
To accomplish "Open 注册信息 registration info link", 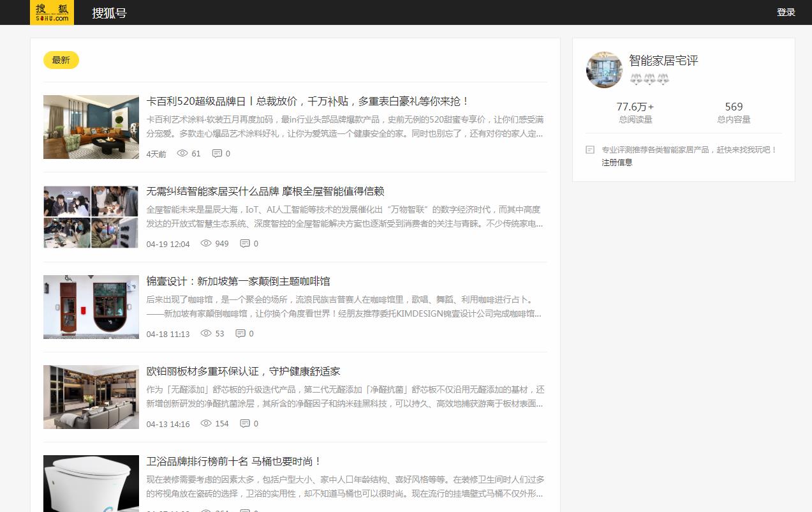I will click(x=617, y=162).
